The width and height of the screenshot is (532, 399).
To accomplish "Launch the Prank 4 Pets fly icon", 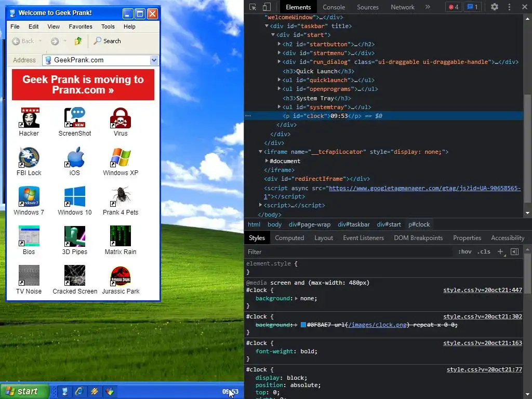I will click(121, 196).
